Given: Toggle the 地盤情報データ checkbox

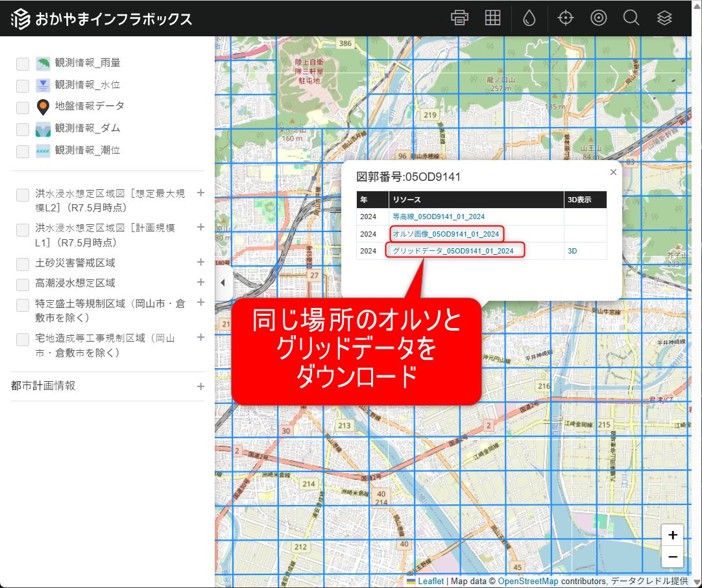Looking at the screenshot, I should 23,107.
